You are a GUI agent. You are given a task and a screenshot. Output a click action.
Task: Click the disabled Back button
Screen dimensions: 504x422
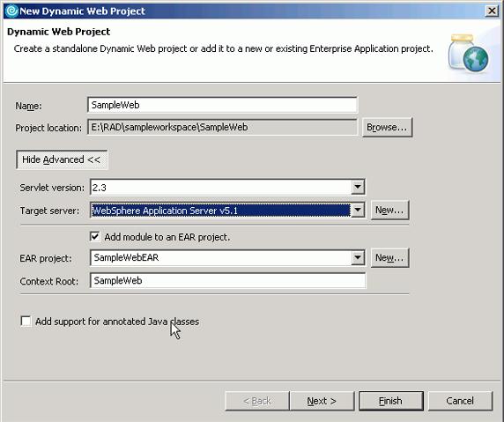(257, 401)
